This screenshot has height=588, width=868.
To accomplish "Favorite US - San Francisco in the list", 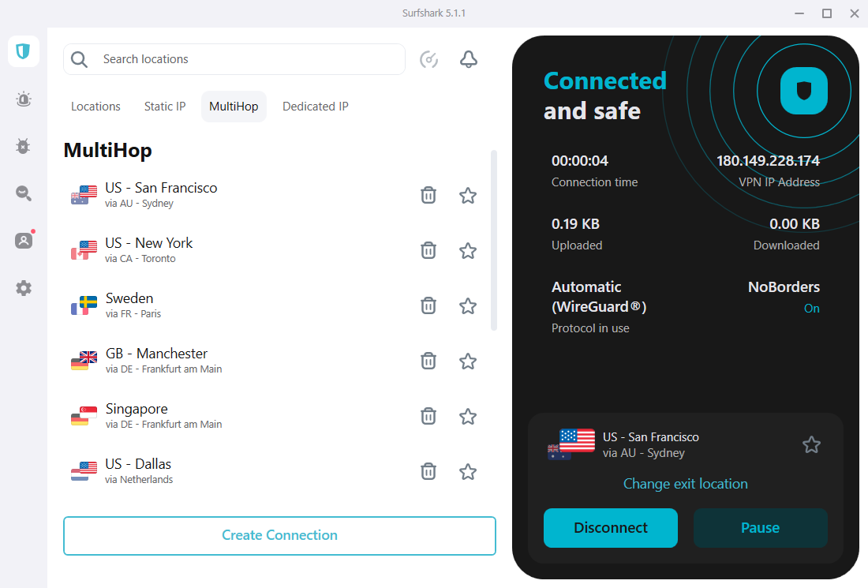I will (x=468, y=195).
